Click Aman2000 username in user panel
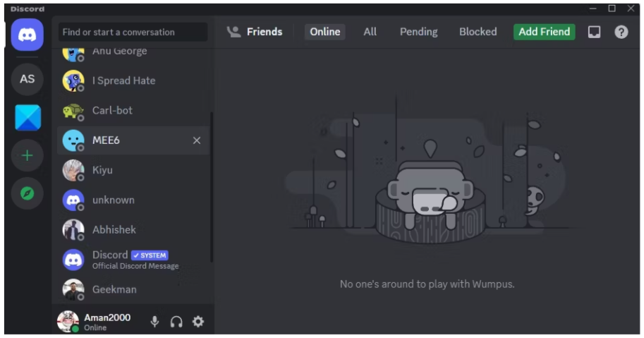The width and height of the screenshot is (644, 338). click(x=107, y=318)
